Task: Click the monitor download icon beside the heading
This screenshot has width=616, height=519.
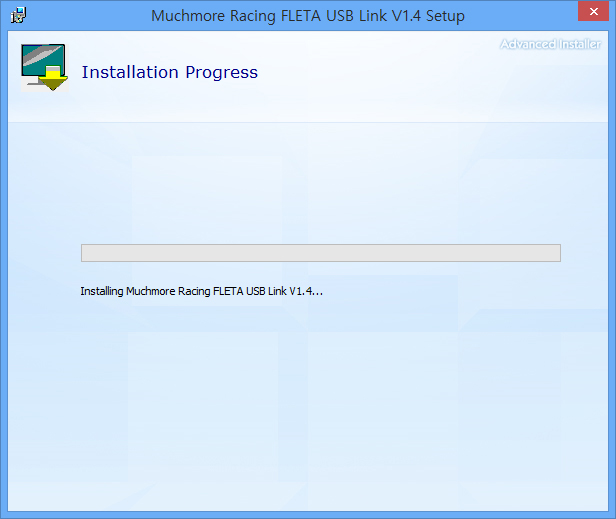Action: [x=44, y=68]
